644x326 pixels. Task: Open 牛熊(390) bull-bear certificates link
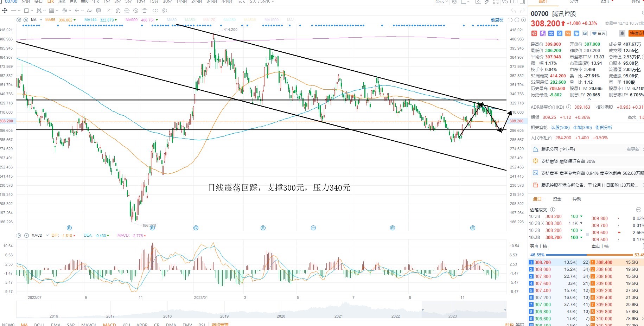point(582,127)
